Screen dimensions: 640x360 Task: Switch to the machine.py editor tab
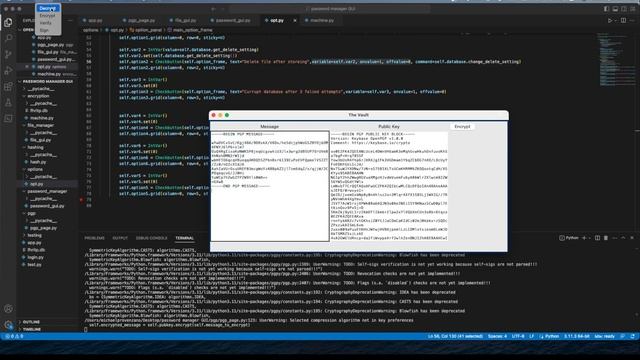322,20
